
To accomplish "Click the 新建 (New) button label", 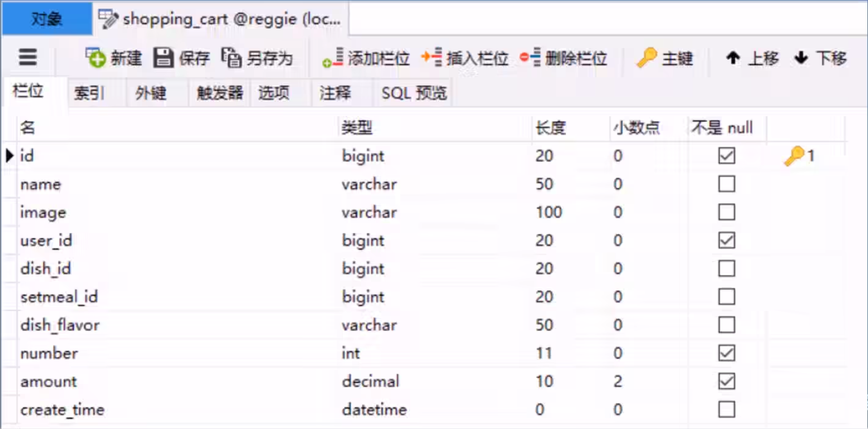I will 126,58.
